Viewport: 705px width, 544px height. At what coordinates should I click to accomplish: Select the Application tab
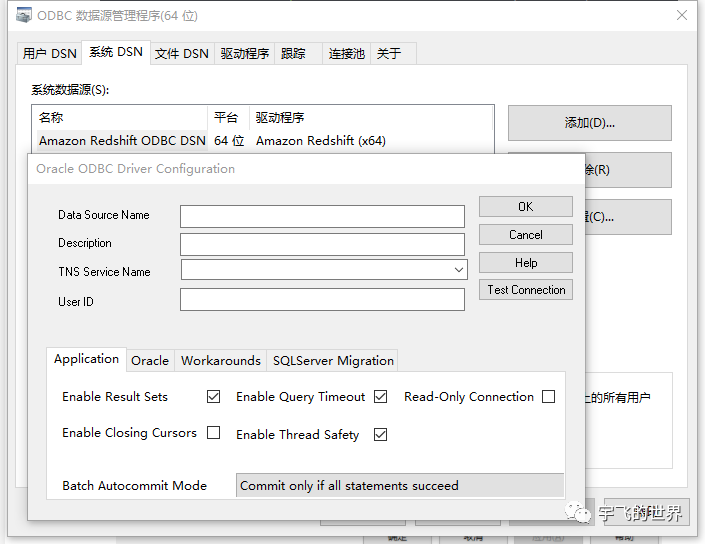click(86, 359)
